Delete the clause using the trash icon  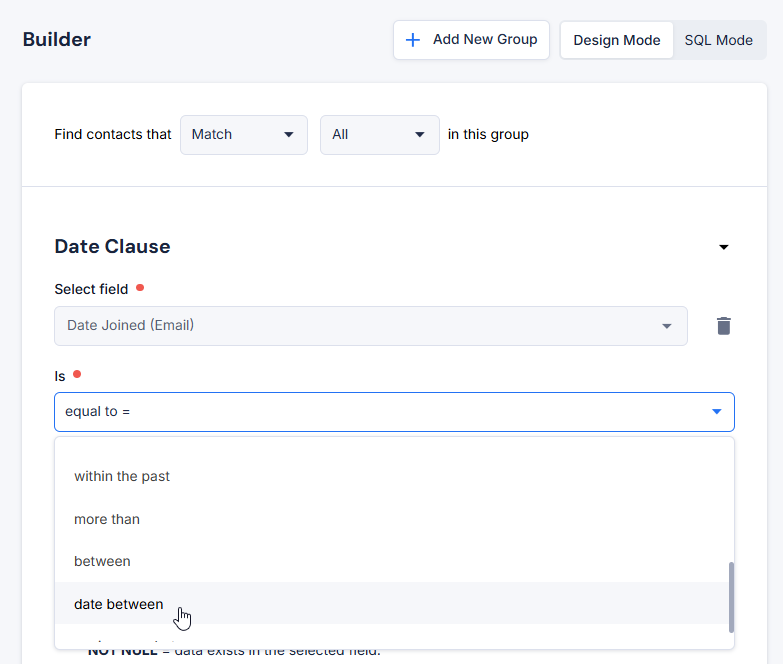click(724, 326)
